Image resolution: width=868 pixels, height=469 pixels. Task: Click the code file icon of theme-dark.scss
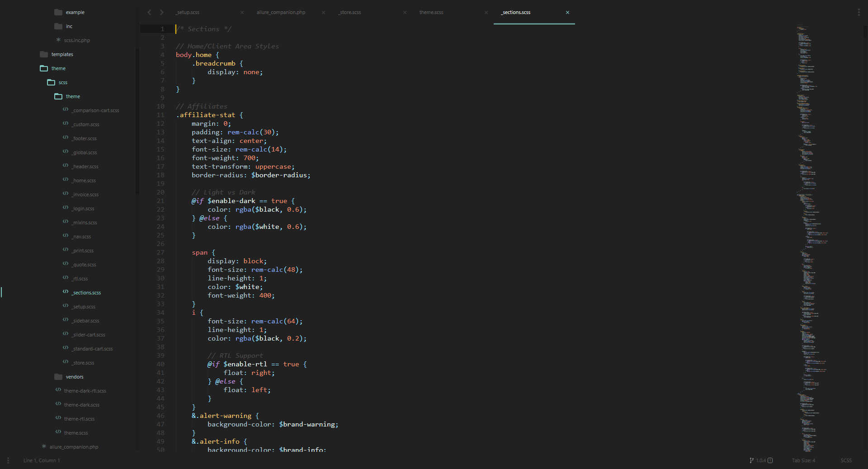[58, 404]
